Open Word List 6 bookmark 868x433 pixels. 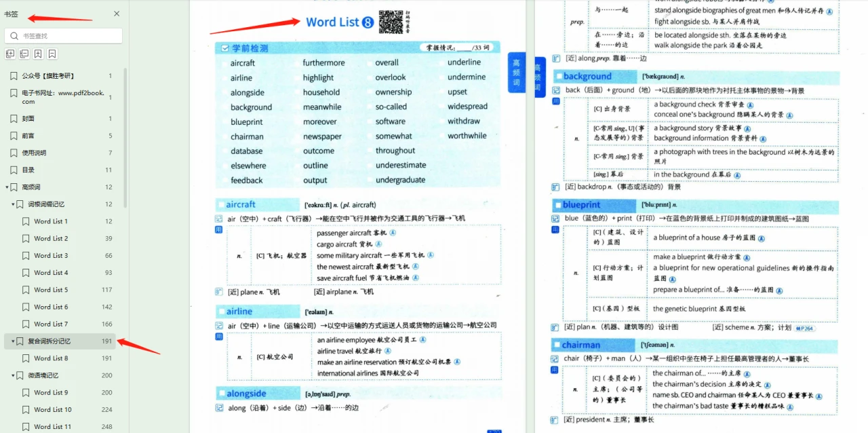click(x=51, y=307)
